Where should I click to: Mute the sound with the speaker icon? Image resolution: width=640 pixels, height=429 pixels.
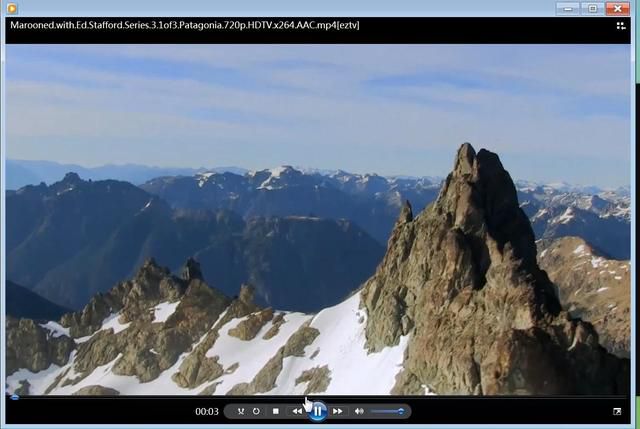[359, 411]
